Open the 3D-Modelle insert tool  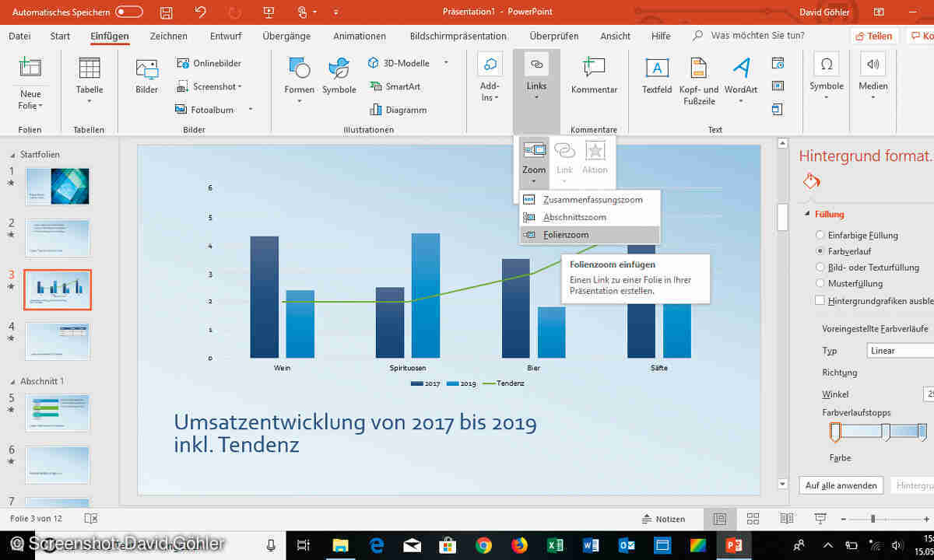tap(375, 63)
